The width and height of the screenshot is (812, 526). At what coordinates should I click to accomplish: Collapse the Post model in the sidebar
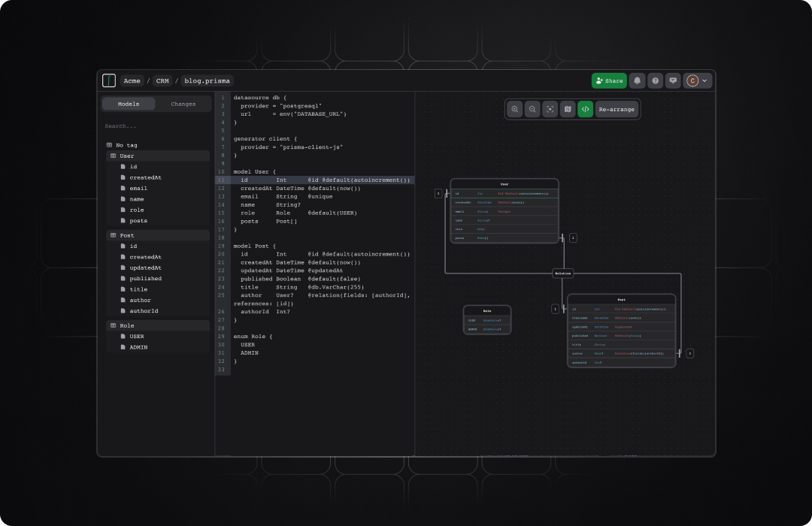tap(158, 235)
